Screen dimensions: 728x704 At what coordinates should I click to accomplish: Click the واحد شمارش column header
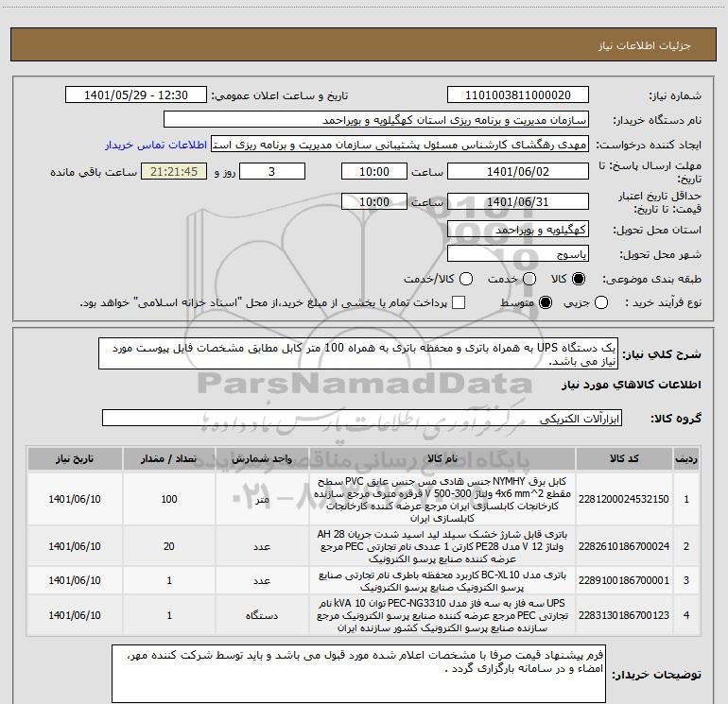coord(262,459)
